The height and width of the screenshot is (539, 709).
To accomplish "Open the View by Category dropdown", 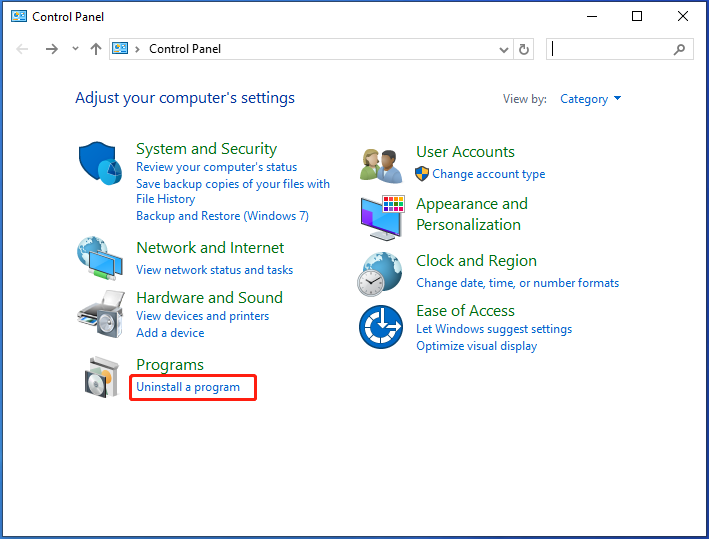I will click(591, 99).
